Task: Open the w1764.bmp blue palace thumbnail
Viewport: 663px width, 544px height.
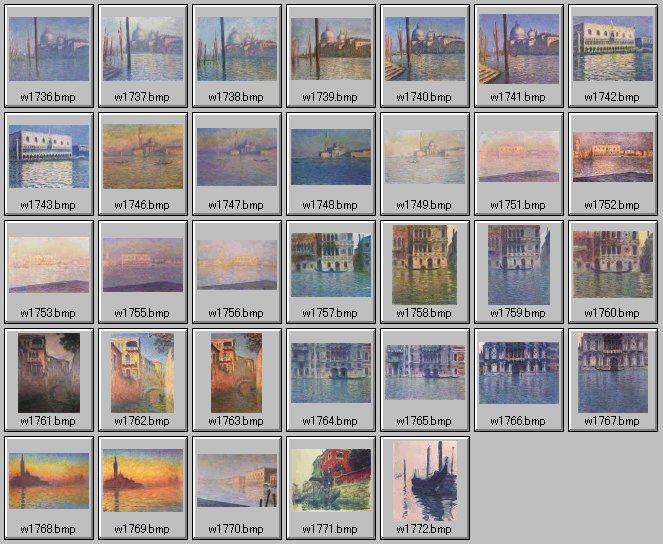Action: pos(331,372)
